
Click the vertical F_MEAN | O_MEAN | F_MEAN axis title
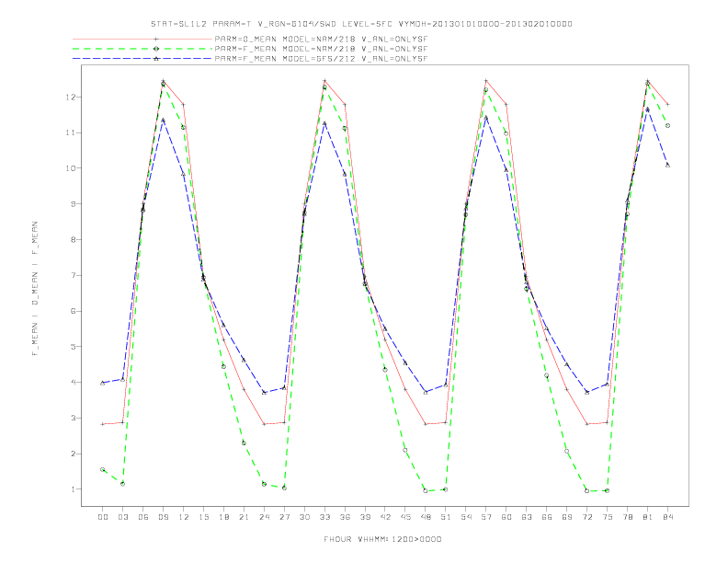point(35,289)
